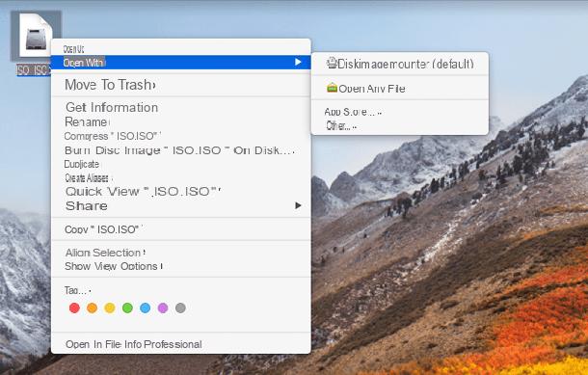This screenshot has width=588, height=375.
Task: Apply the orange tag color
Action: point(92,308)
